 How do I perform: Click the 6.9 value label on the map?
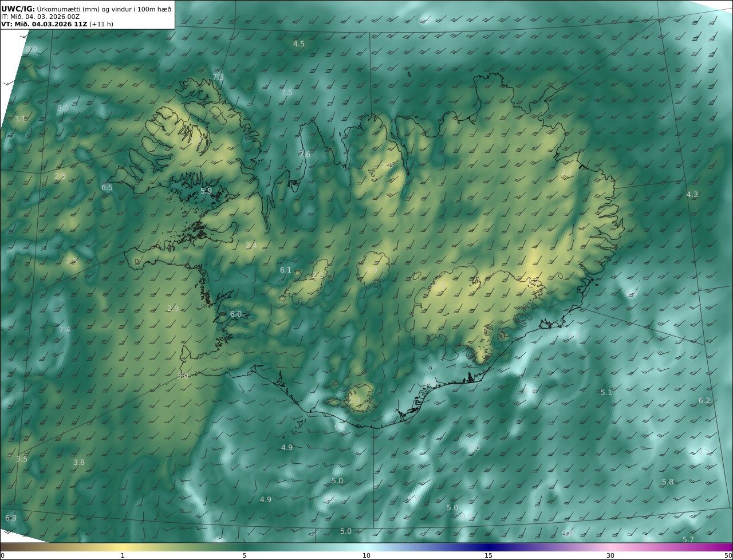point(11,518)
